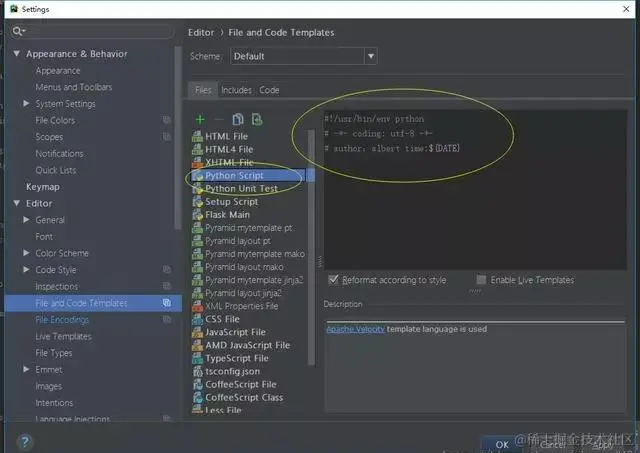Click the template list scrollbar

click(311, 247)
